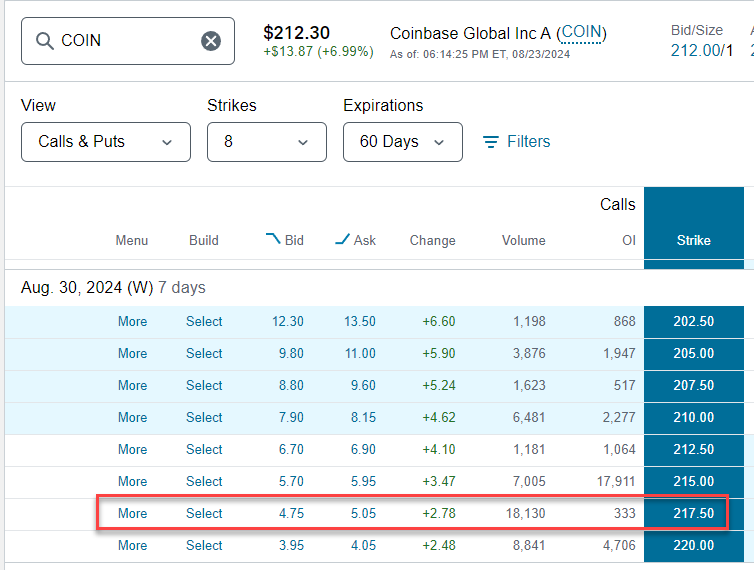The height and width of the screenshot is (570, 754).
Task: Click the 13.50 ask price
Action: tap(360, 321)
